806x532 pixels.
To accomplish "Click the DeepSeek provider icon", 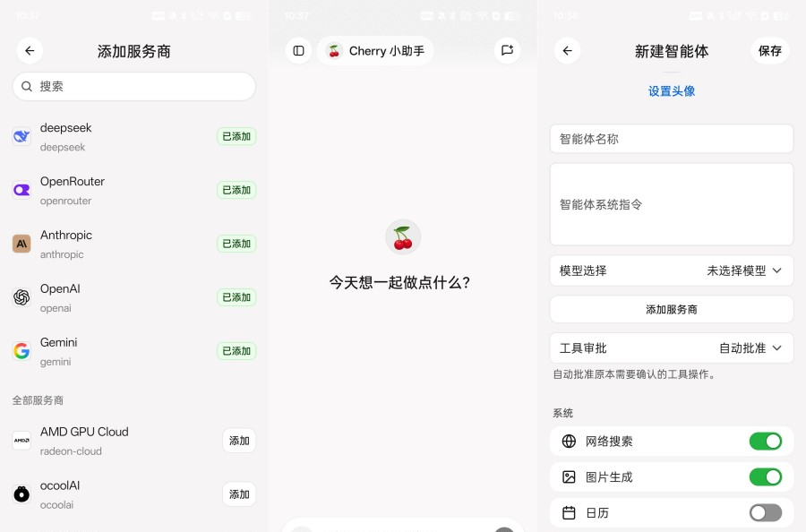I will click(x=21, y=136).
